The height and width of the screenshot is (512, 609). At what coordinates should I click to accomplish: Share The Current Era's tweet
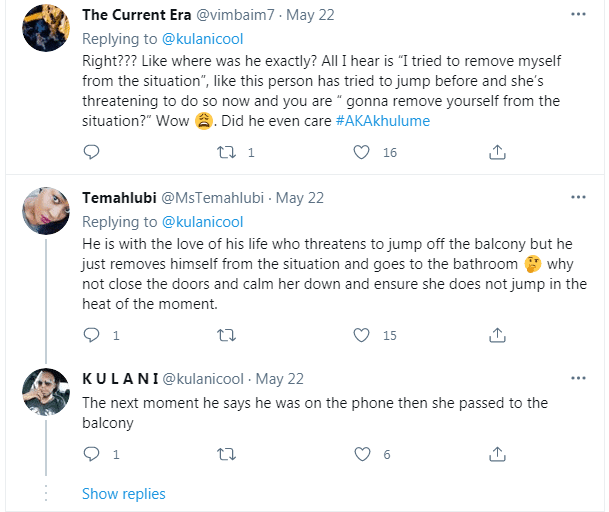click(x=497, y=153)
